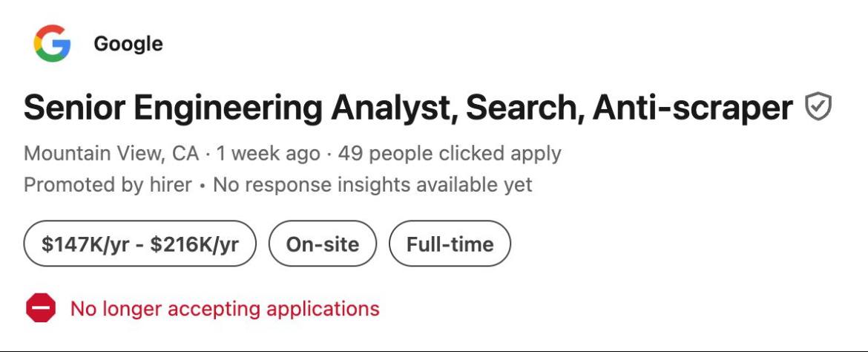Open the Google company name link
Viewport: 868px width, 352px height.
tap(128, 44)
